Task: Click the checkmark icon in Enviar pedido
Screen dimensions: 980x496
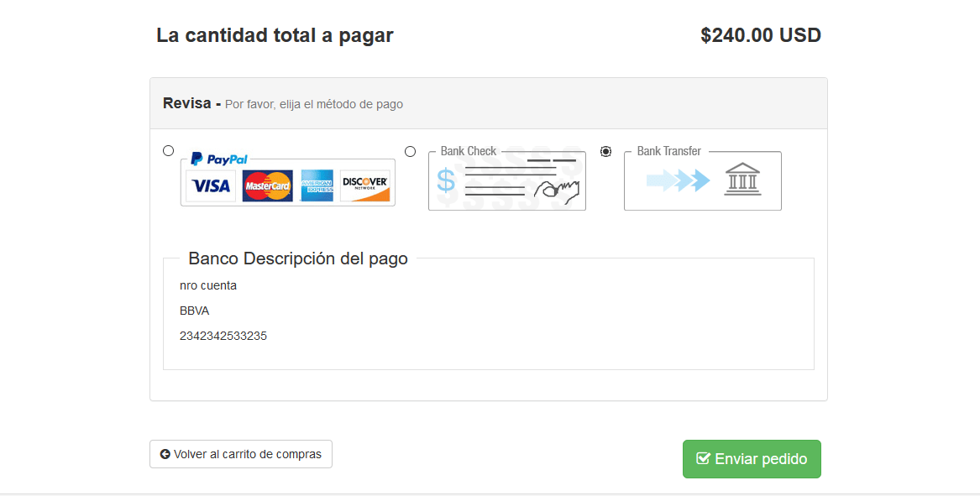Action: [703, 458]
